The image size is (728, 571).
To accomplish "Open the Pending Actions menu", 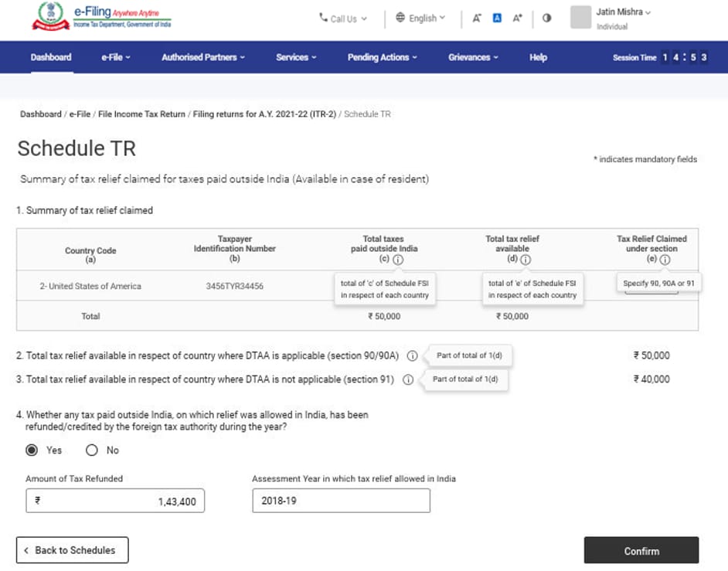I will pyautogui.click(x=382, y=57).
